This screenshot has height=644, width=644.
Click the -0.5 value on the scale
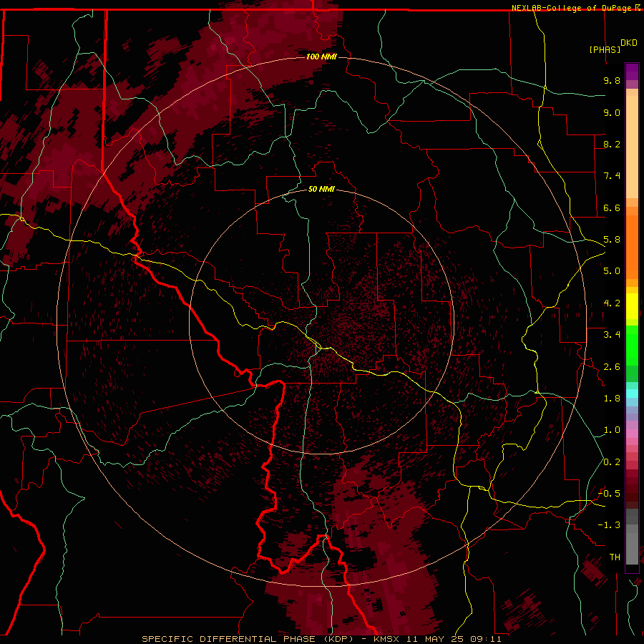click(610, 494)
